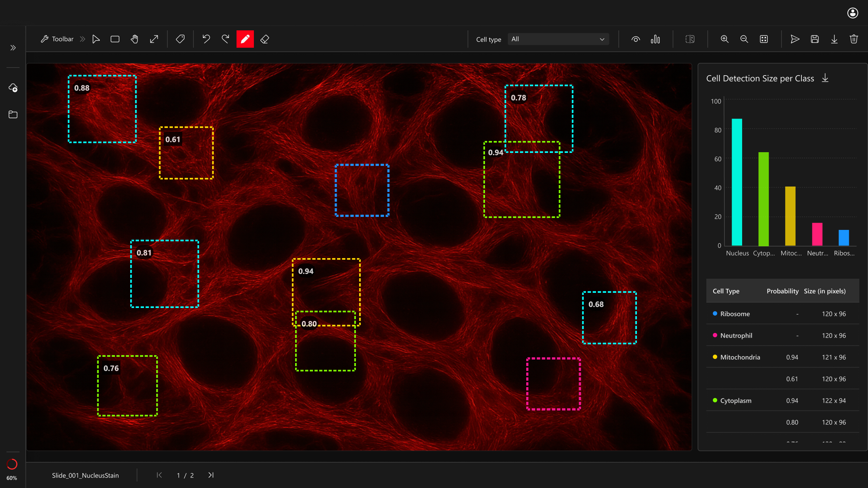The image size is (868, 488).
Task: Select the pink Neutrophil chart bar
Action: tap(817, 234)
